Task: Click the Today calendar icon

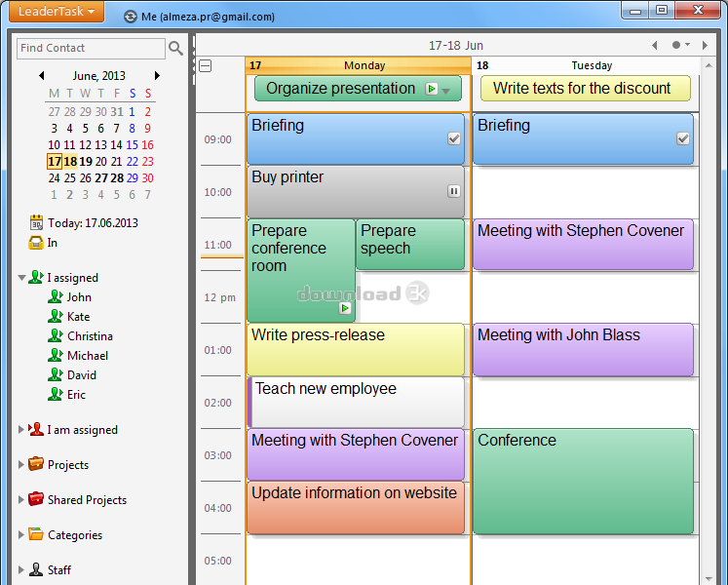Action: 37,222
